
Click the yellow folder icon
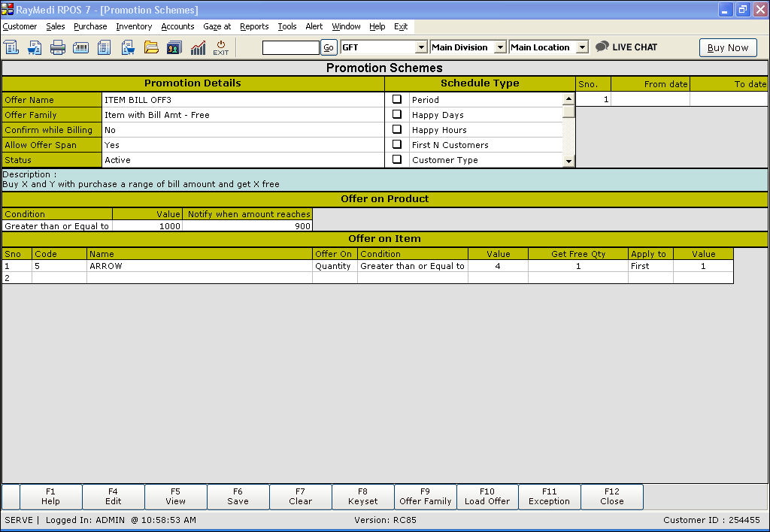pyautogui.click(x=151, y=47)
